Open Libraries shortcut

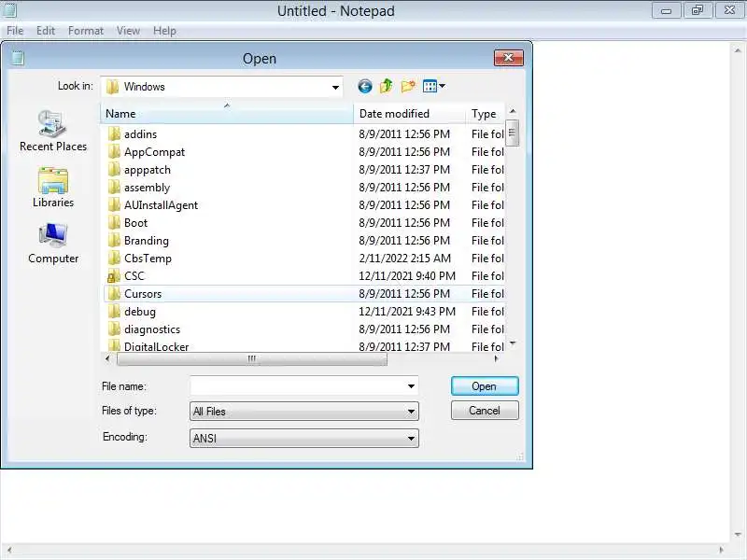[53, 188]
